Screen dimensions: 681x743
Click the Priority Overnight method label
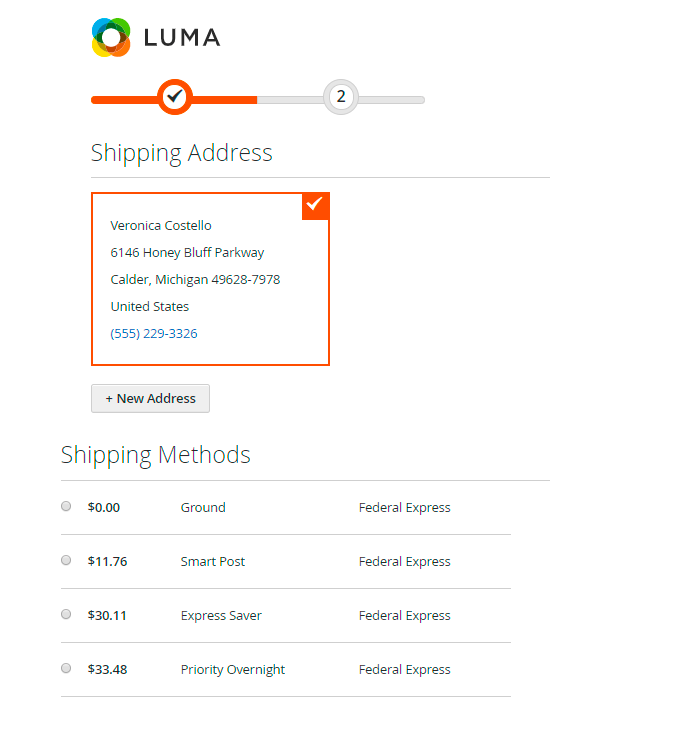[233, 670]
